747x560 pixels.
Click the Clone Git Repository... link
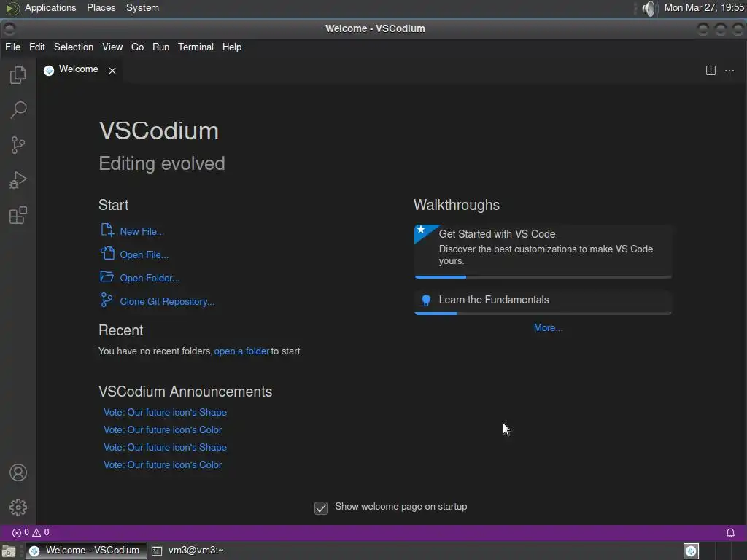(x=167, y=301)
